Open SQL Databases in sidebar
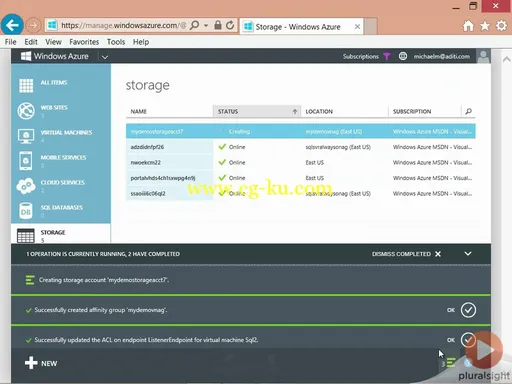Image resolution: width=512 pixels, height=384 pixels. tap(61, 210)
